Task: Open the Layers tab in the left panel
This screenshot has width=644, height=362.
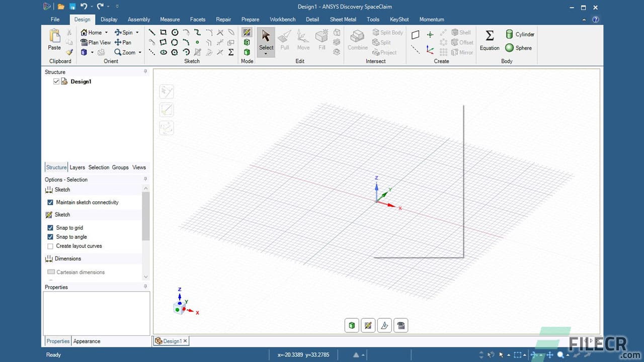Action: tap(77, 167)
